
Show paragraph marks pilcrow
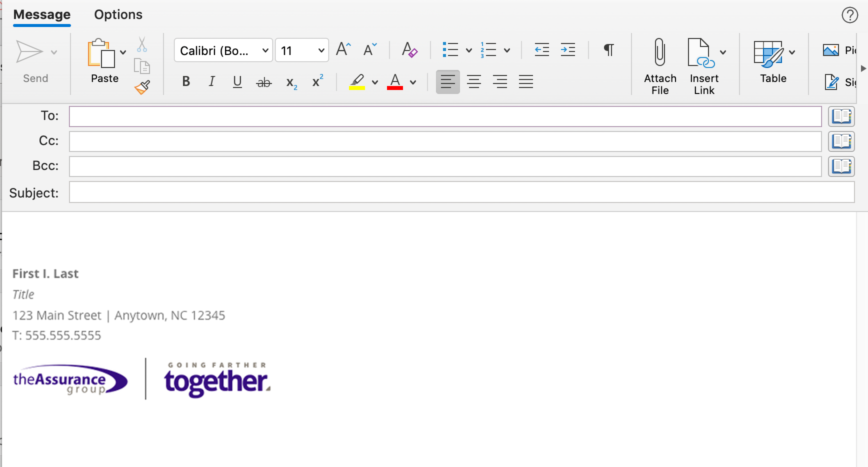point(608,49)
